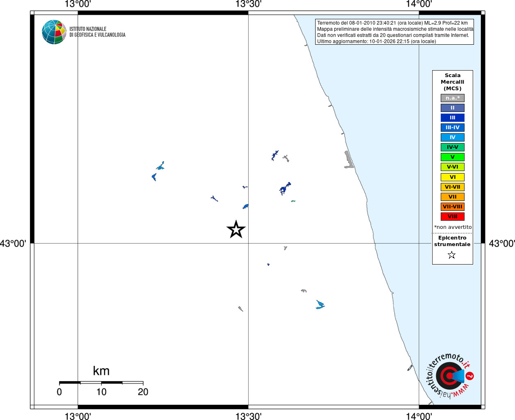The width and height of the screenshot is (515, 420).
Task: Select the green V intensity swatch
Action: [452, 157]
